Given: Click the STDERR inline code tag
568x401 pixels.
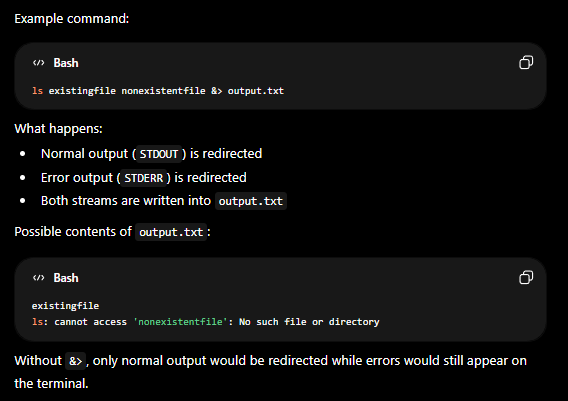Looking at the screenshot, I should 143,178.
